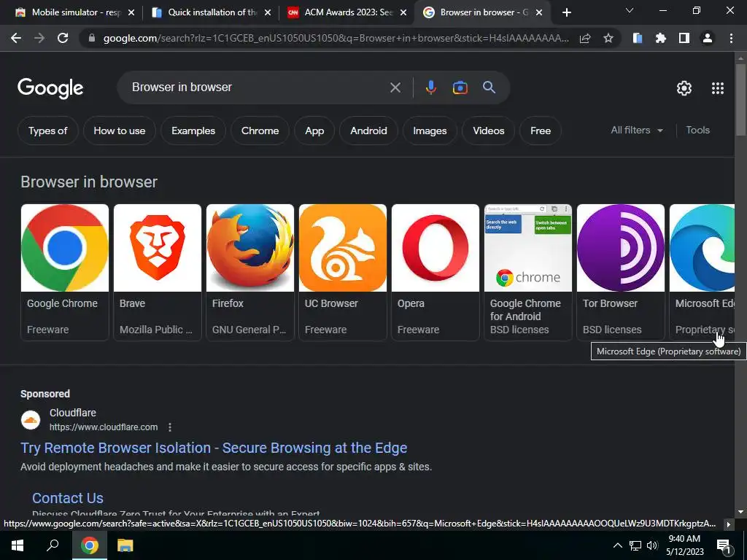Bookmark this page with the star icon
Viewport: 747px width, 560px height.
[x=608, y=38]
